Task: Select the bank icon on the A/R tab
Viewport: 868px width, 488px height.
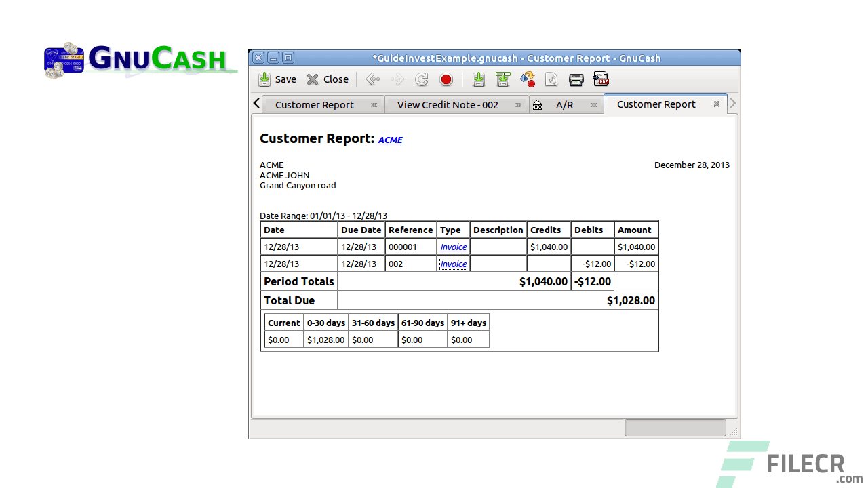Action: click(538, 105)
